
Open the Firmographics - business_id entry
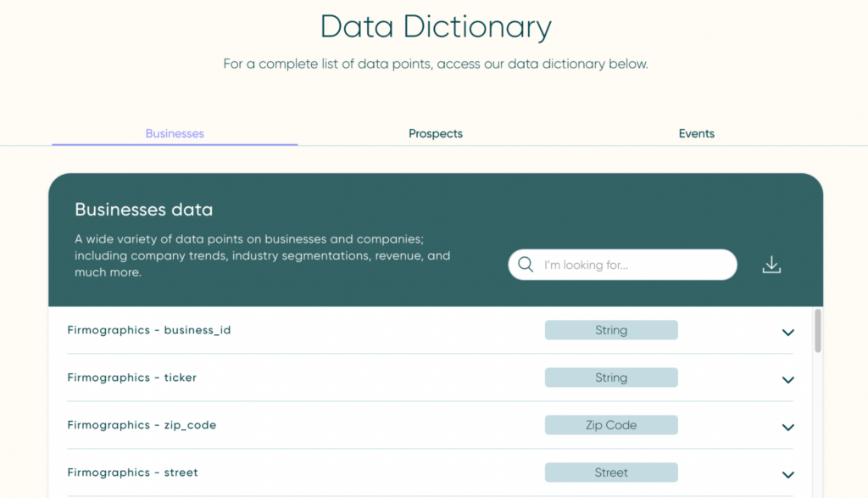tap(148, 330)
